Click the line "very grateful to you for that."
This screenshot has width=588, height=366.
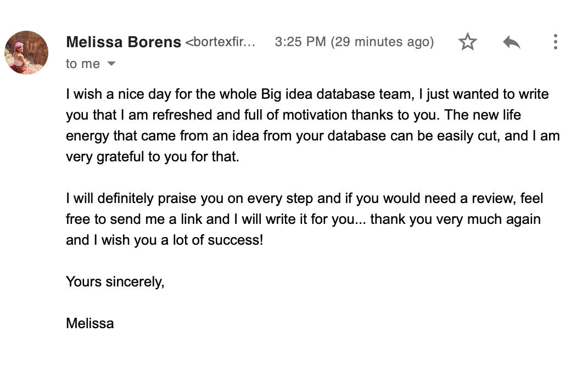click(152, 156)
